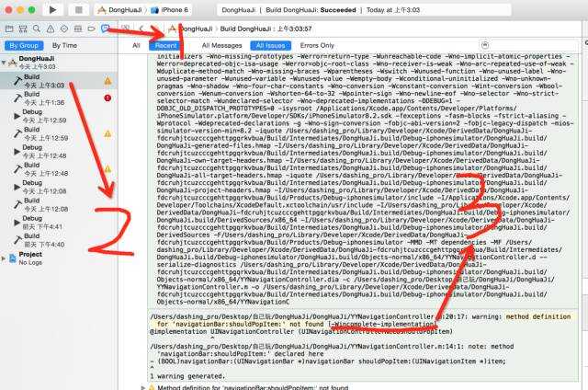The height and width of the screenshot is (390, 588).
Task: Collapse the DongHuaJi log group
Action: tap(4, 63)
